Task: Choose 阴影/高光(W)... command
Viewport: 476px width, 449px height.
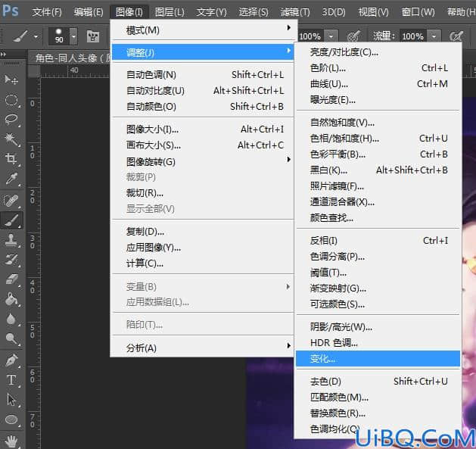Action: click(x=378, y=327)
